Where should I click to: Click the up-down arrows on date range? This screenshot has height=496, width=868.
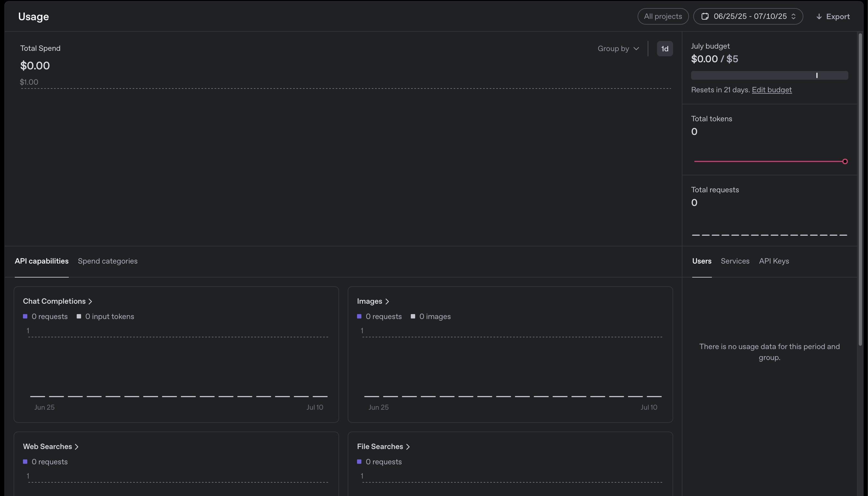pyautogui.click(x=793, y=16)
